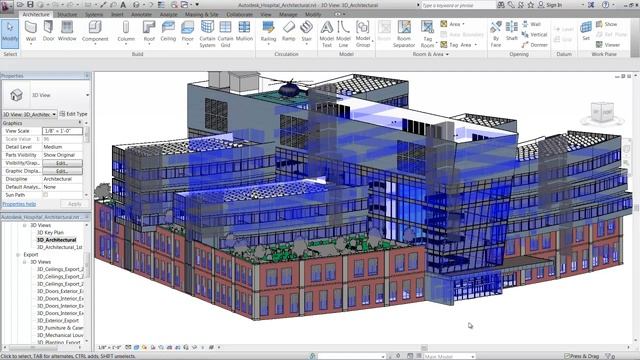Activate the Component tool
Screen dimensions: 640x360
(95, 32)
